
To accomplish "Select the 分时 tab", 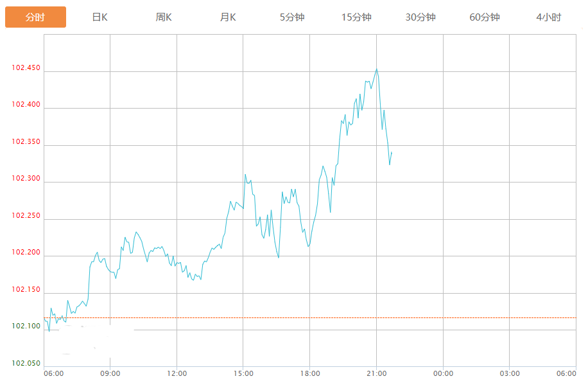I will point(35,17).
